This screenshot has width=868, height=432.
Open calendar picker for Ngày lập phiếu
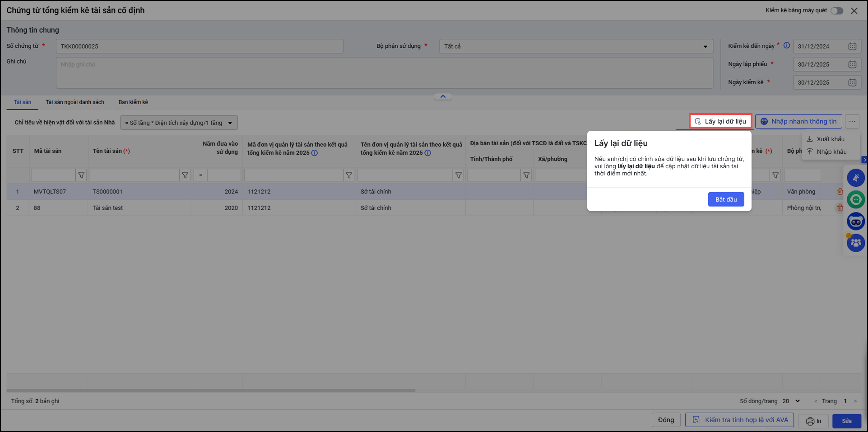[x=852, y=64]
